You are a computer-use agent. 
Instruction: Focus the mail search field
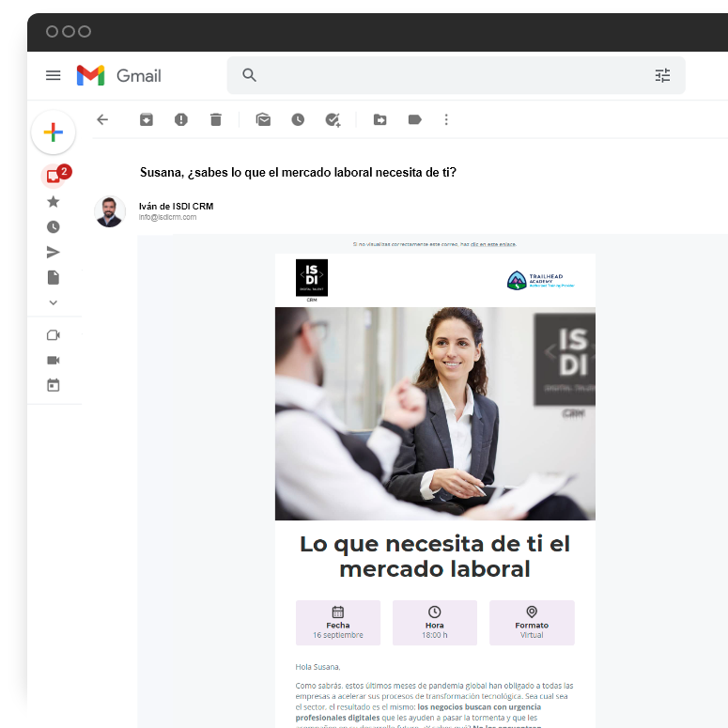(456, 75)
